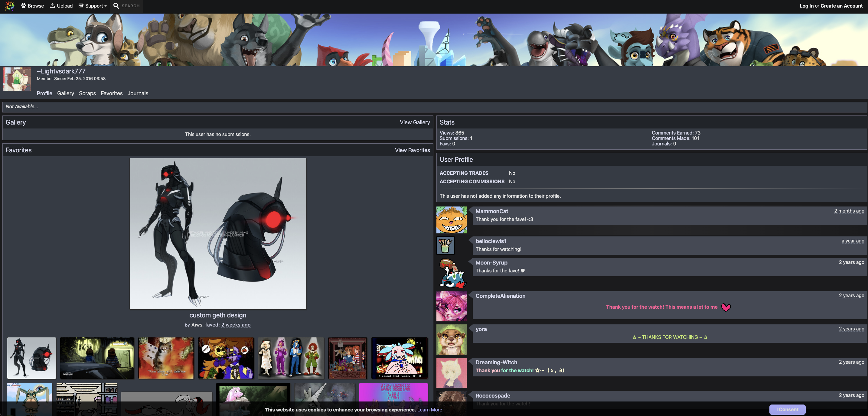Open the magenta Candy thumbnail

[393, 399]
